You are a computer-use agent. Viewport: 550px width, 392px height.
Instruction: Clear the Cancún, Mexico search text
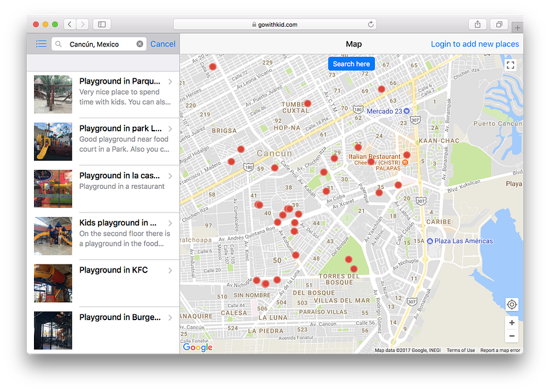point(140,44)
